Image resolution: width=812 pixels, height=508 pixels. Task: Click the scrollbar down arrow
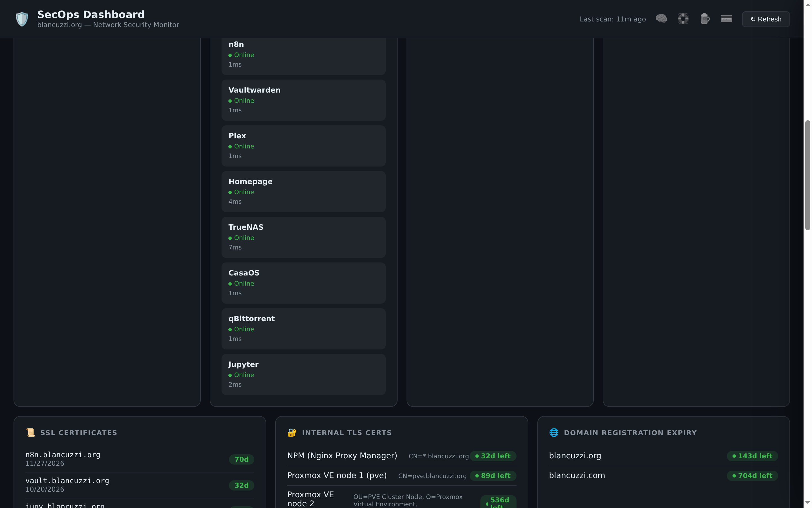(x=808, y=503)
